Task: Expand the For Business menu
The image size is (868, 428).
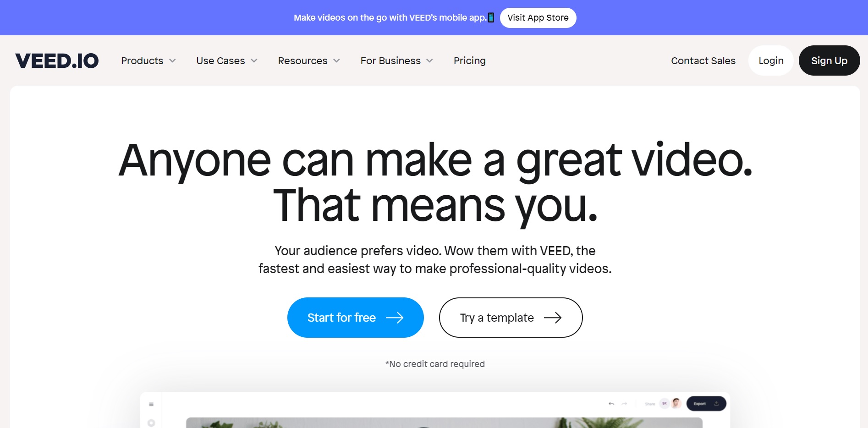Action: point(396,60)
